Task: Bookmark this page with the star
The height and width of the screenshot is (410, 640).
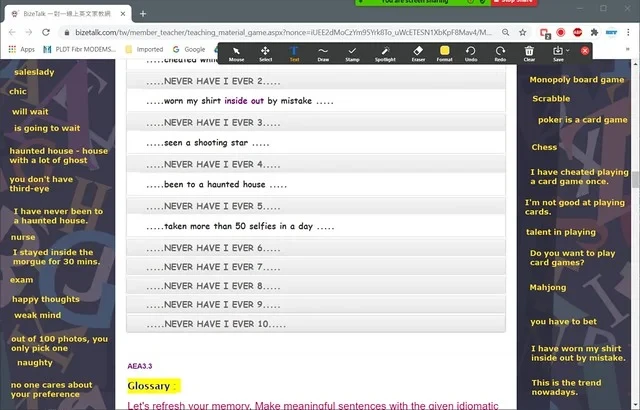Action: (x=522, y=32)
